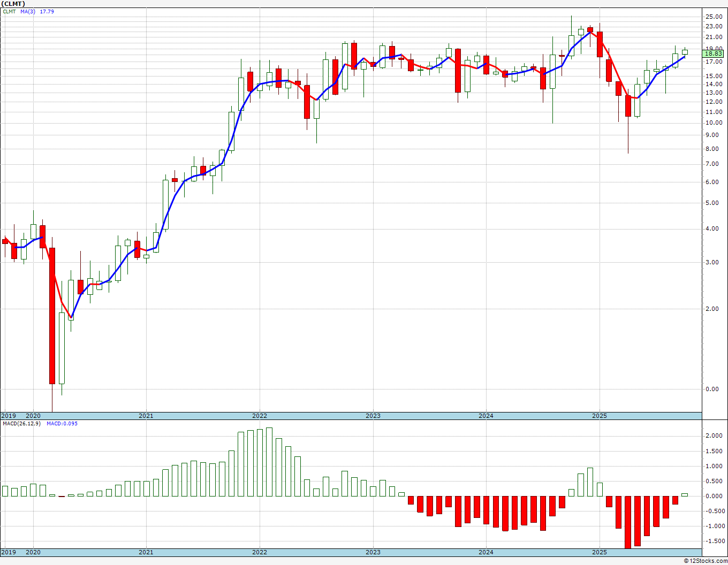Click the 13.00 price axis label
This screenshot has height=565, width=728.
(714, 93)
